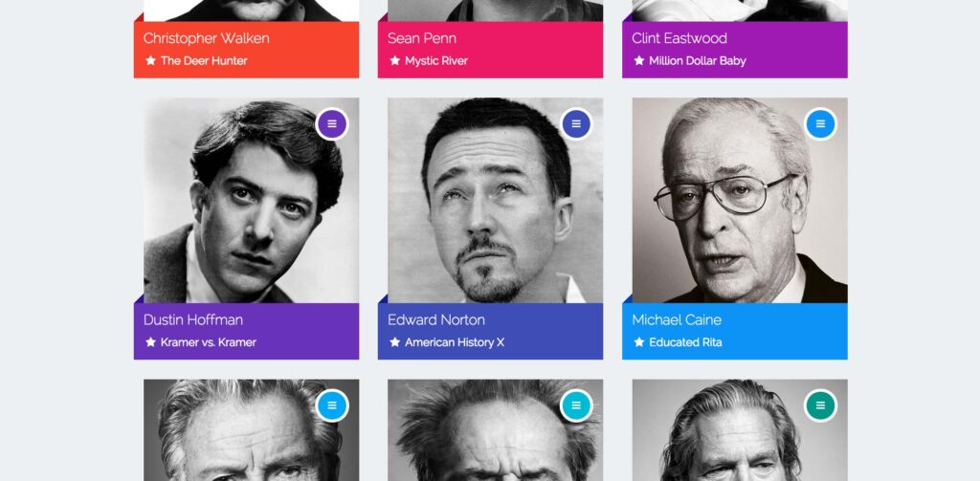Click American History X movie title

click(455, 342)
